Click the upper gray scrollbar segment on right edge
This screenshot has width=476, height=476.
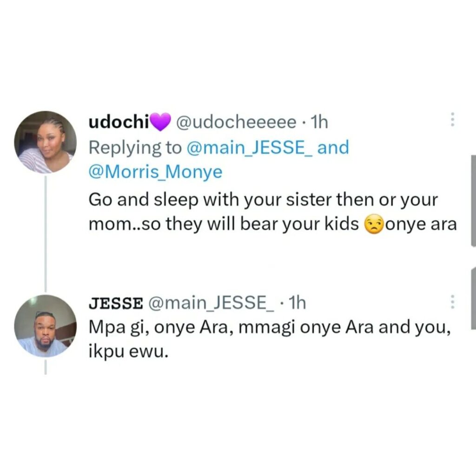tap(473, 200)
